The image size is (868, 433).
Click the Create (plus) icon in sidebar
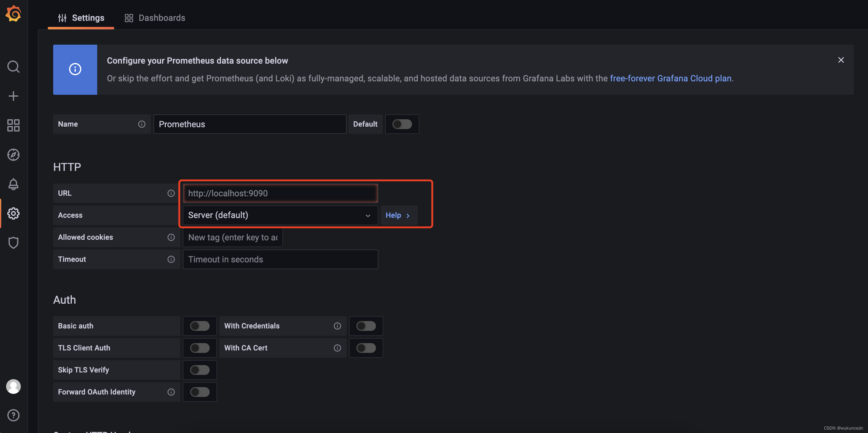point(13,96)
